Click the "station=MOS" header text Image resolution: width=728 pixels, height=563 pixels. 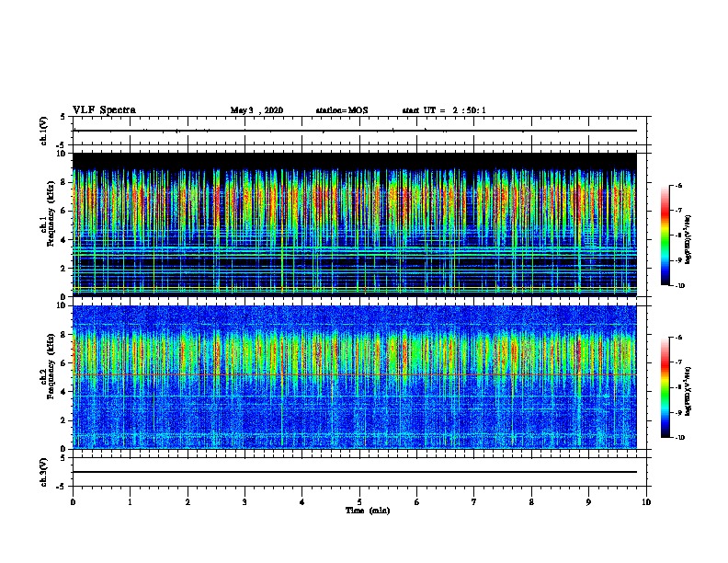(342, 110)
